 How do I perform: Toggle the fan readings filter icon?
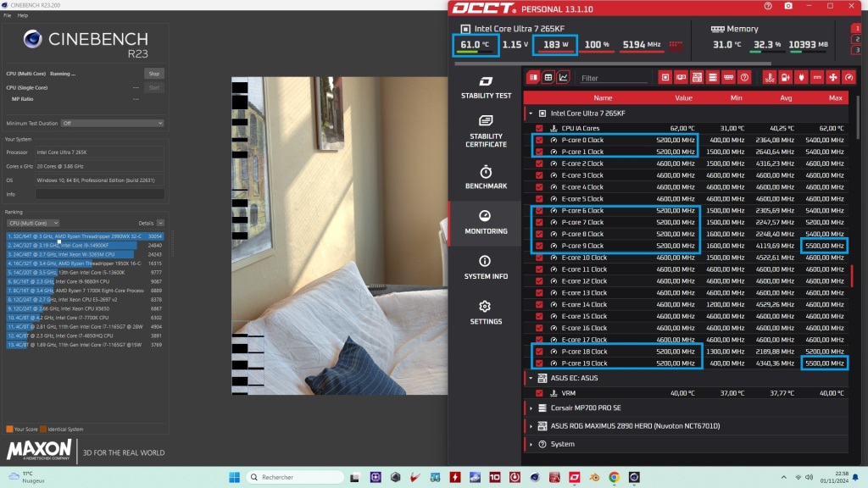(x=833, y=77)
